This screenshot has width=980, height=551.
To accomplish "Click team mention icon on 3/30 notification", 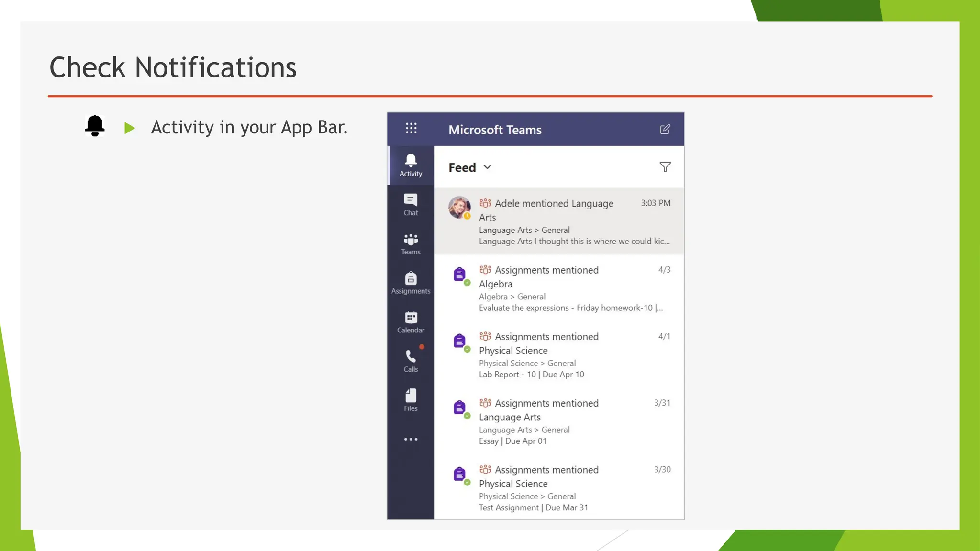I will tap(485, 469).
